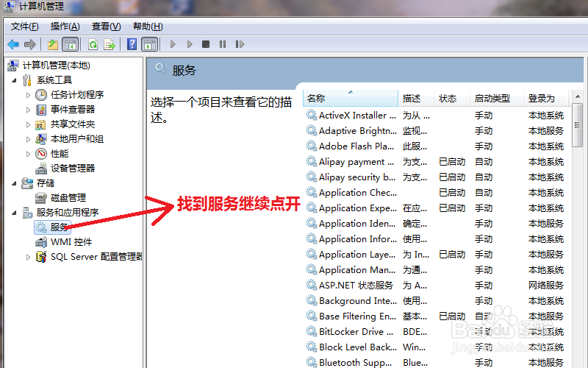Click the services list scrollbar thumb

[x=578, y=125]
